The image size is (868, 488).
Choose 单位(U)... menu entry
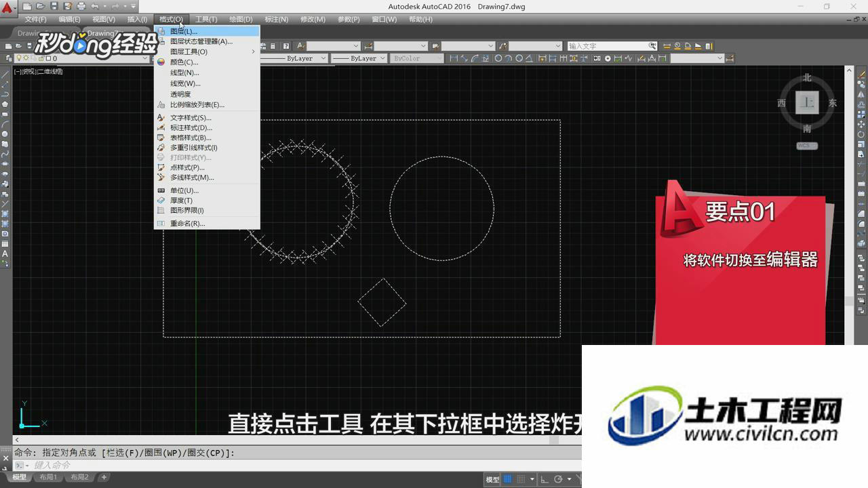[207, 190]
